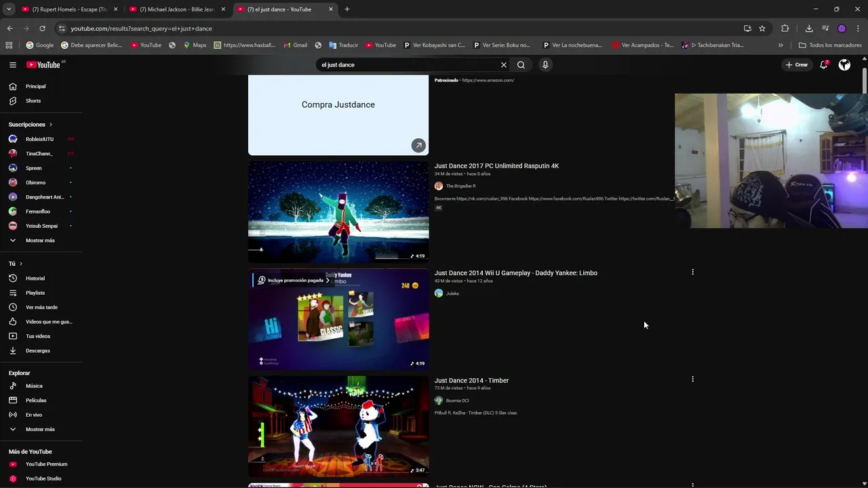The height and width of the screenshot is (488, 868).
Task: Open the Gmail bookmark
Action: point(295,45)
